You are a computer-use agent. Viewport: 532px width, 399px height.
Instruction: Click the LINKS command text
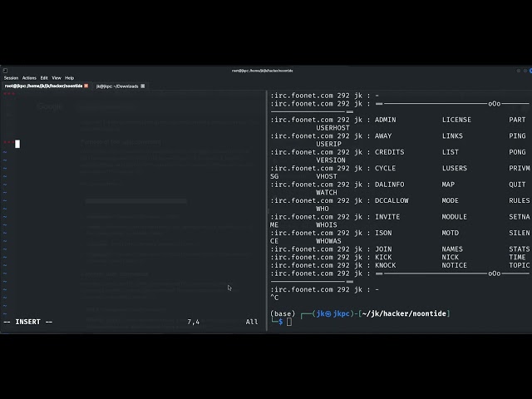coord(452,136)
